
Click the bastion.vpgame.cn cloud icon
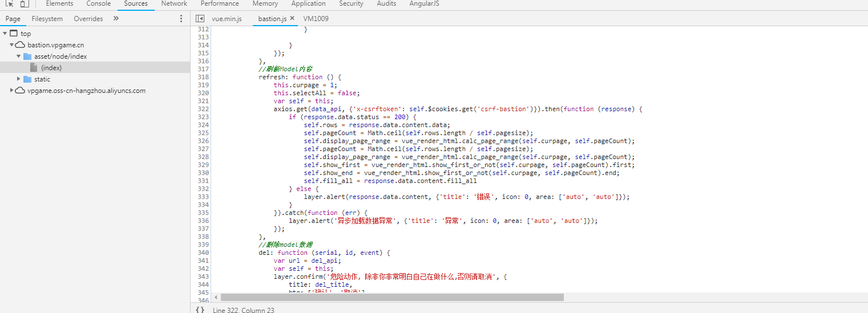(x=20, y=44)
